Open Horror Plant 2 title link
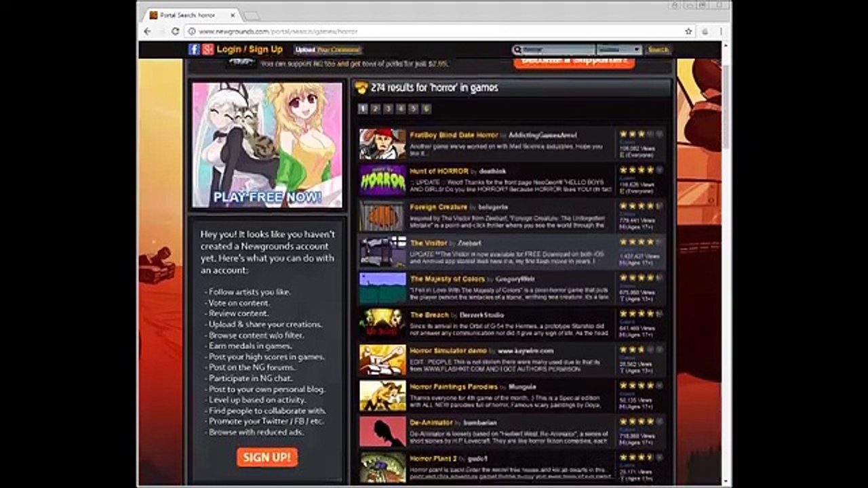This screenshot has height=488, width=868. point(433,458)
